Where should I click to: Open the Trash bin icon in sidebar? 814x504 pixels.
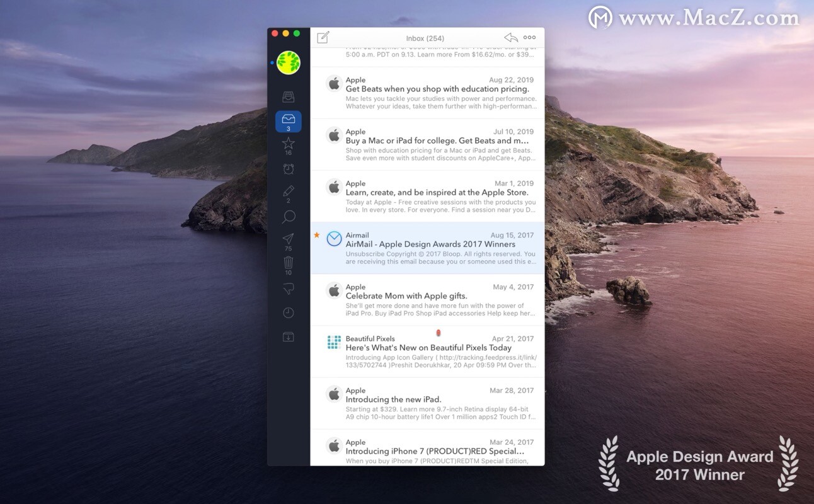[289, 263]
